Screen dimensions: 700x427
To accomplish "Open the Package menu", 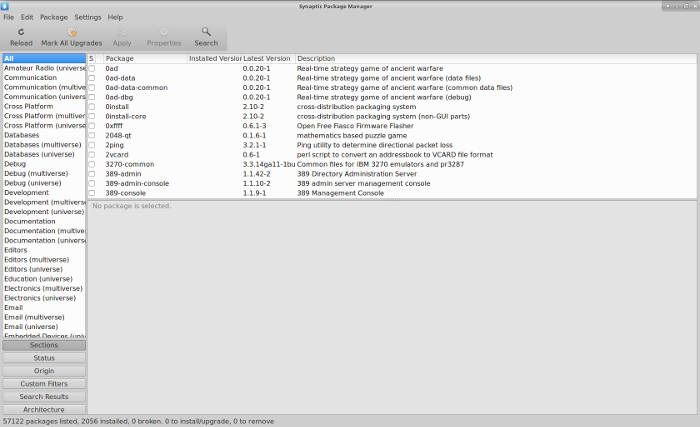I will click(54, 17).
